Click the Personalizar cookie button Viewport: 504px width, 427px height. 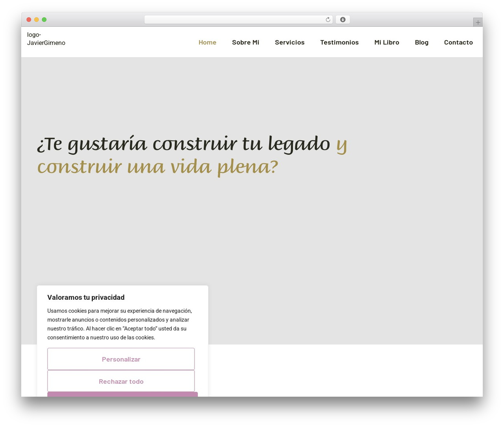121,359
